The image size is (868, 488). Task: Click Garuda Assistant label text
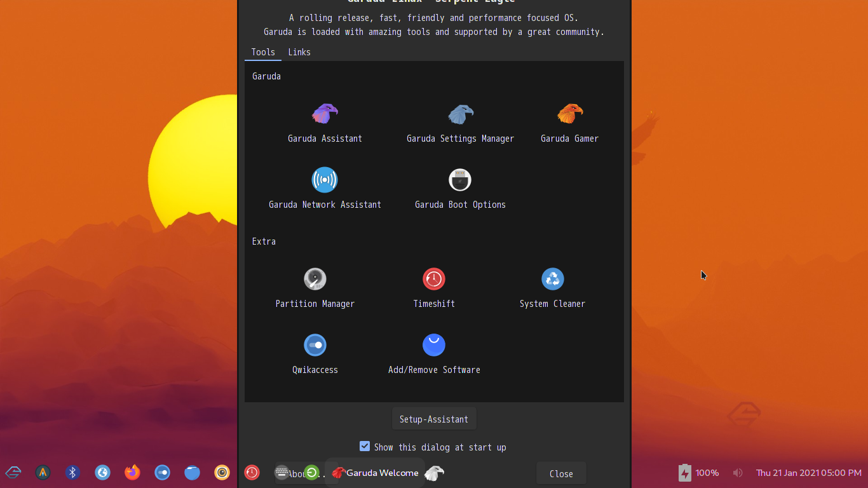point(325,139)
